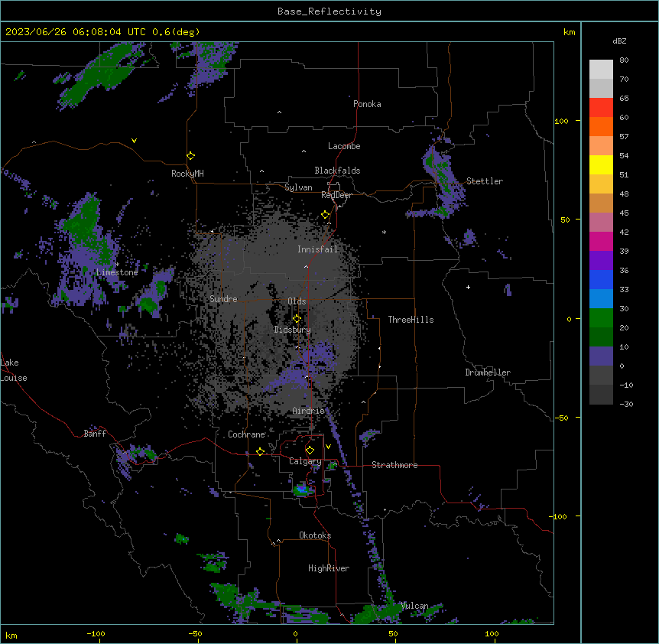
Task: Click the white caret marker below Innisfail
Action: click(x=306, y=266)
